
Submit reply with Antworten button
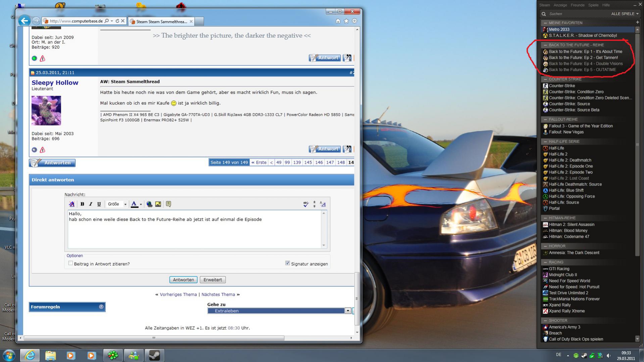click(x=183, y=280)
